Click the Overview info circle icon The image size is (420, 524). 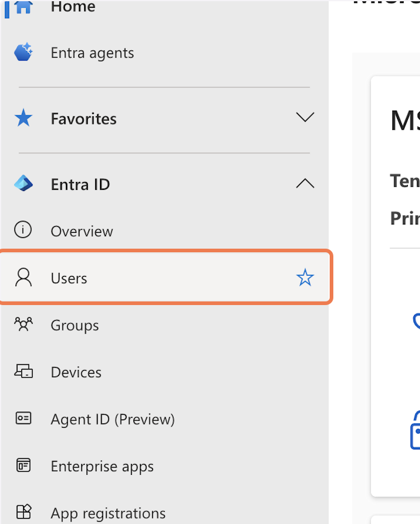click(23, 230)
